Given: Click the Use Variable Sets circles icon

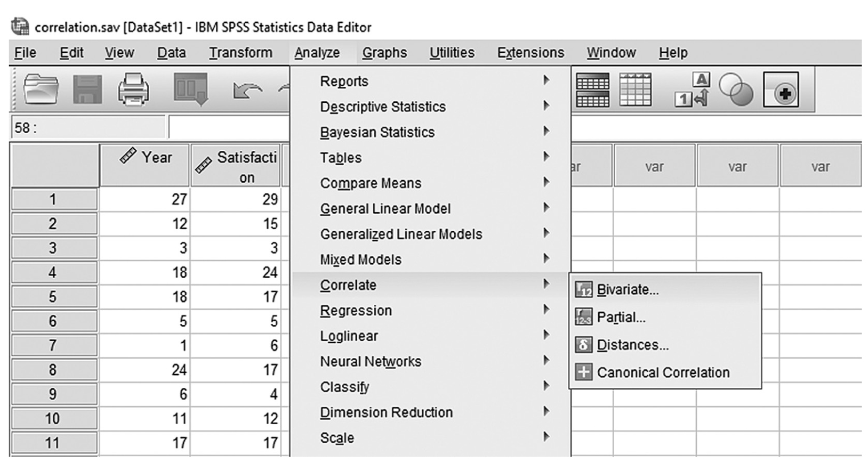Looking at the screenshot, I should click(736, 90).
